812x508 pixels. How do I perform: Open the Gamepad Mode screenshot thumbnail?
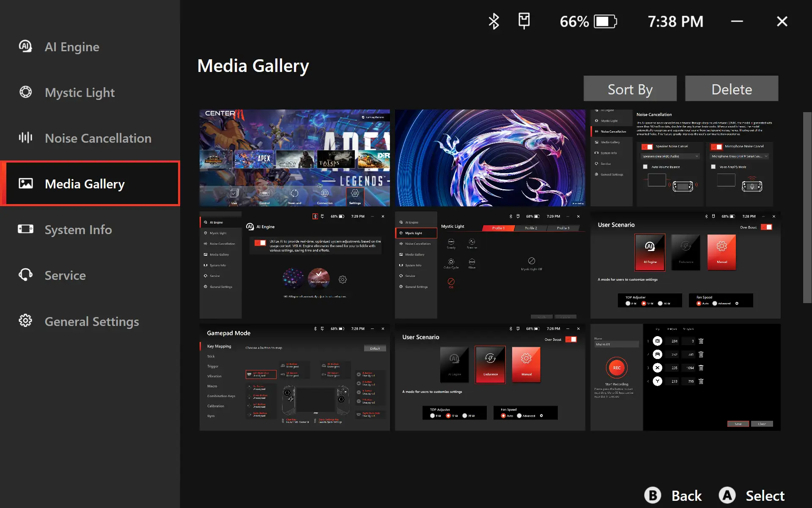pos(294,378)
